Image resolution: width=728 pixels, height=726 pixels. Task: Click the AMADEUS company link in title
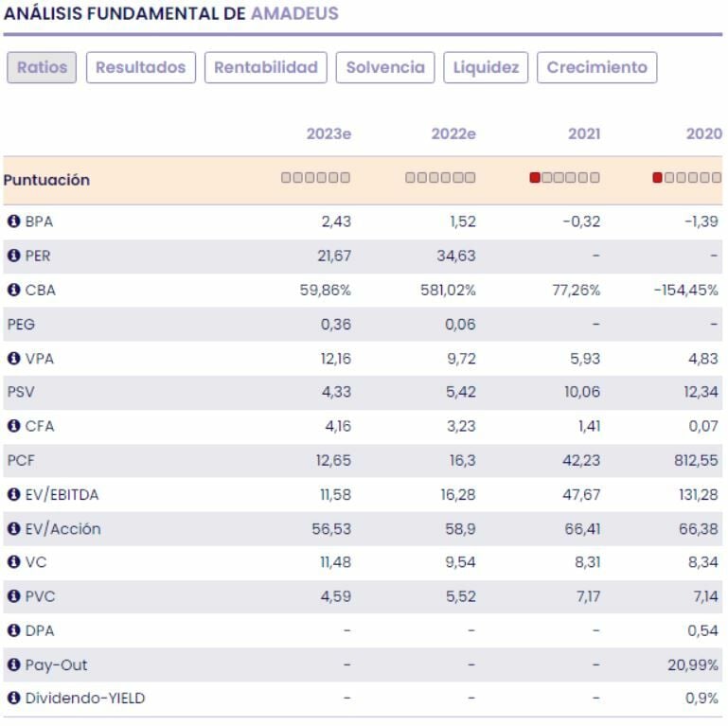click(x=294, y=14)
